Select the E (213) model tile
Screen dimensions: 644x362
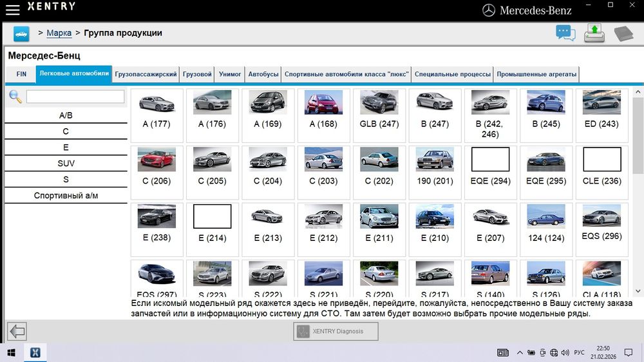[268, 230]
